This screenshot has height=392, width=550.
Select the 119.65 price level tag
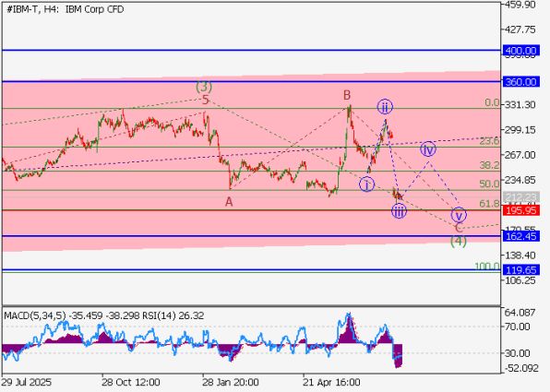(521, 270)
